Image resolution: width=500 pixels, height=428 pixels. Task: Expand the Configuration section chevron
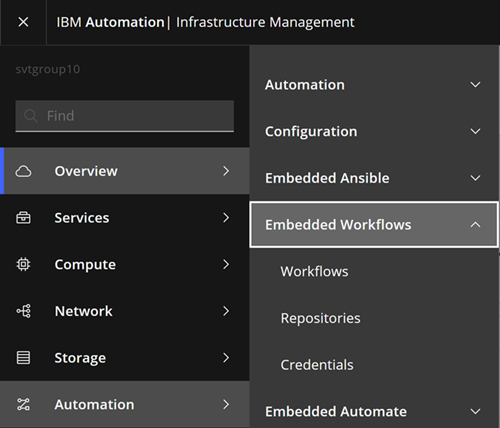(x=475, y=131)
